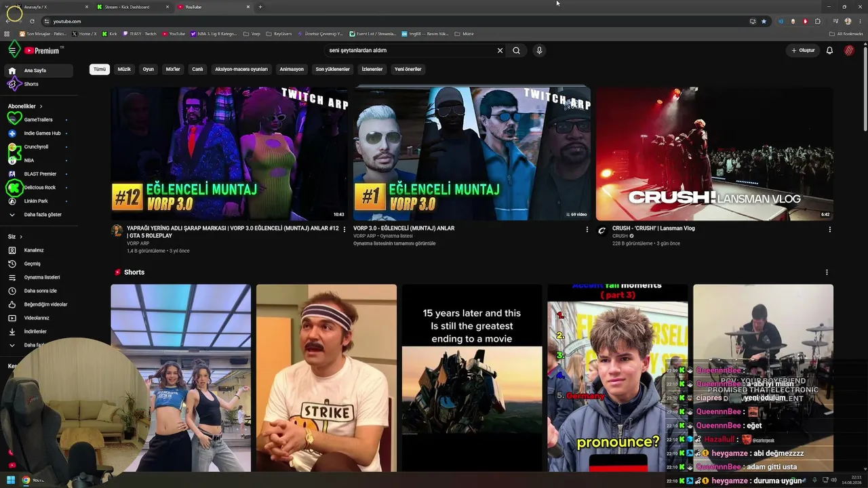868x488 pixels.
Task: Open the YouTube hamburger guide menu
Action: tap(12, 50)
